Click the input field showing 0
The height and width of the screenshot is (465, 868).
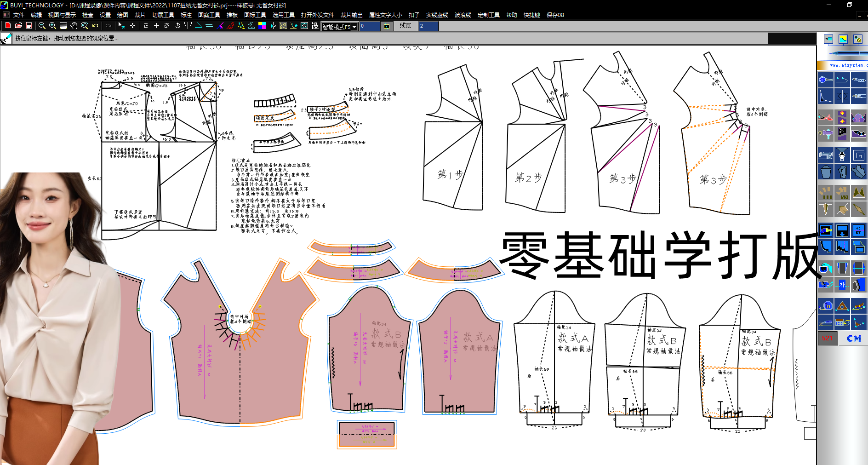point(370,26)
